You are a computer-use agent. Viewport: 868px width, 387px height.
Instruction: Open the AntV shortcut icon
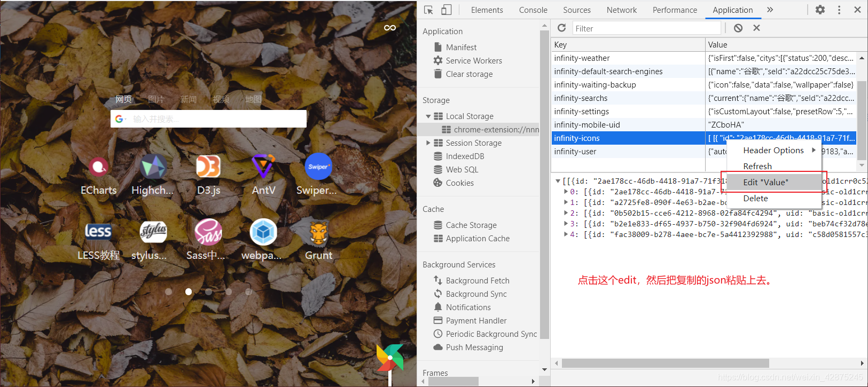click(263, 167)
